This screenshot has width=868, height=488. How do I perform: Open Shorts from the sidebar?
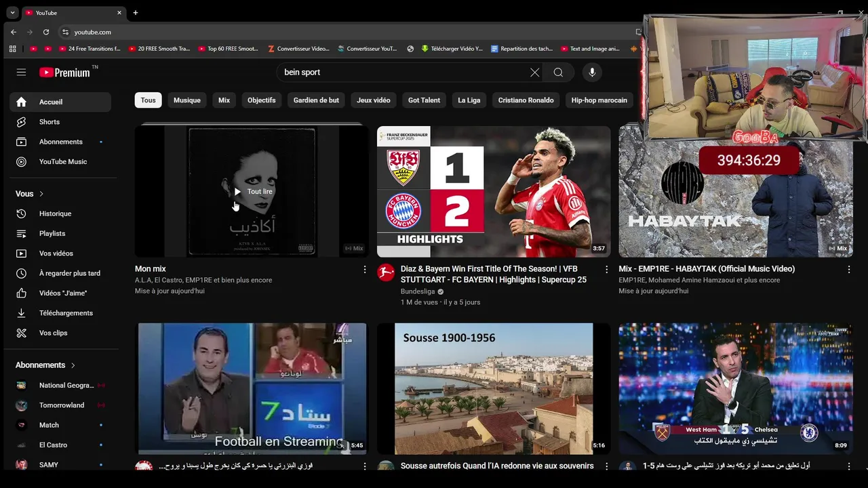pyautogui.click(x=60, y=122)
